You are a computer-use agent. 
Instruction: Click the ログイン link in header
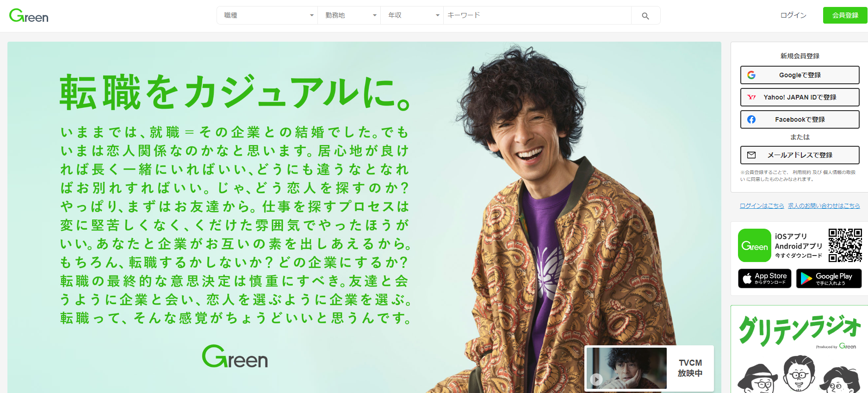click(793, 15)
